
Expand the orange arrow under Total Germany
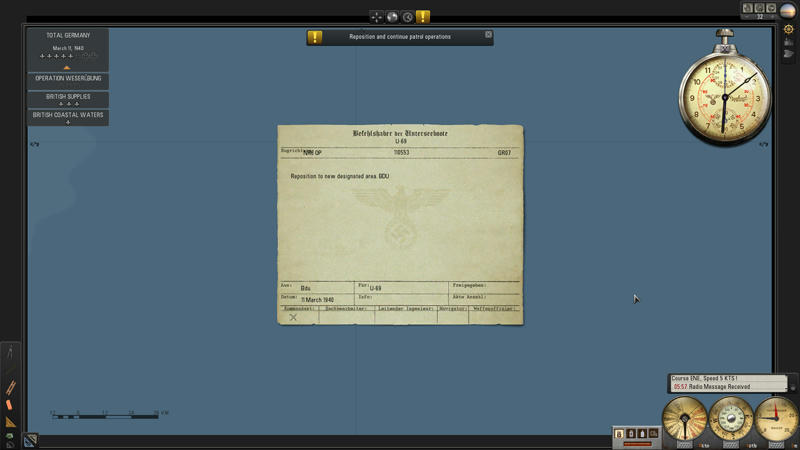coord(67,67)
